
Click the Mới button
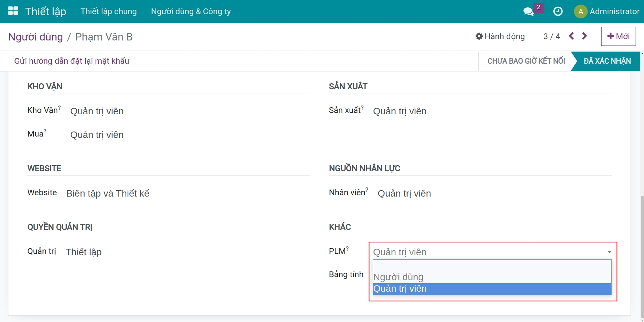click(618, 36)
